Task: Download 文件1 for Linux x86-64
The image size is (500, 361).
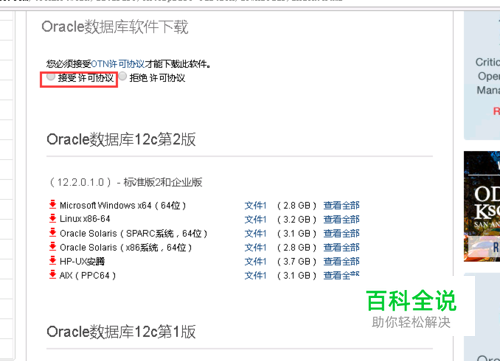Action: tap(256, 220)
